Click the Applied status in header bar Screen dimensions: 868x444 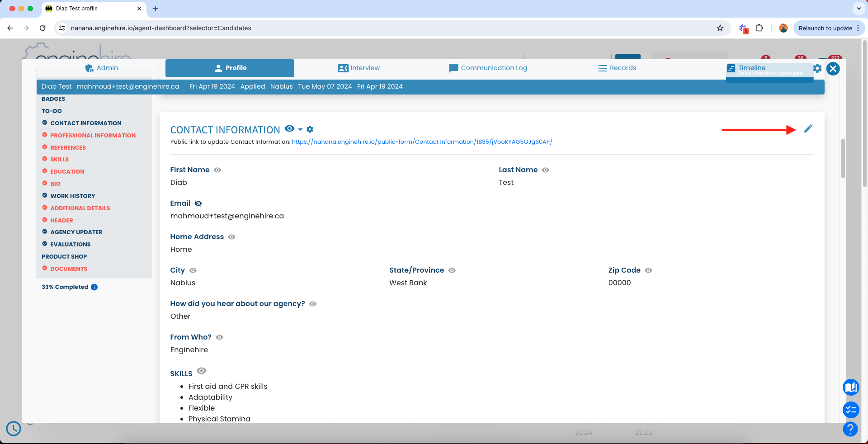[x=253, y=86]
